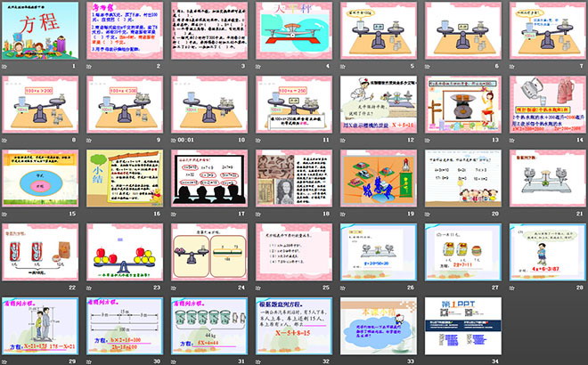The width and height of the screenshot is (588, 365).
Task: Click the animation star under slide 6
Action: pos(427,67)
